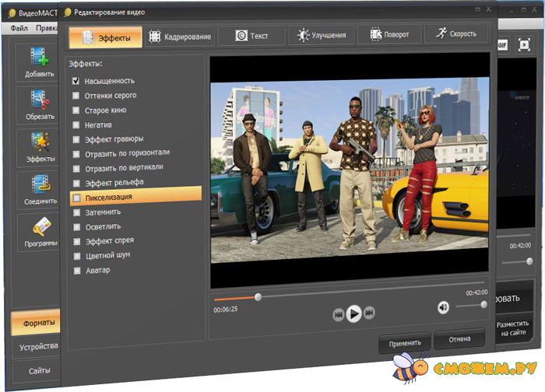This screenshot has width=545, height=392.
Task: Click the Соединить film-link icon
Action: (40, 184)
